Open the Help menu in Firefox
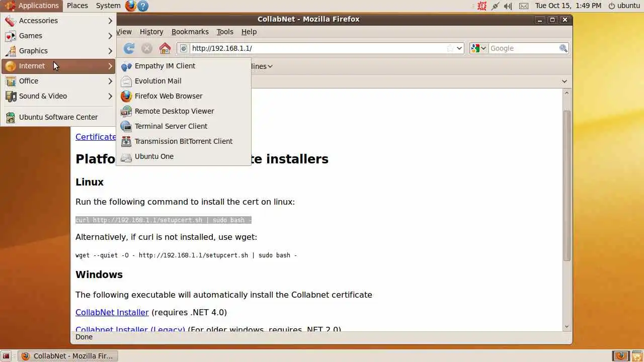The height and width of the screenshot is (362, 644). click(249, 32)
